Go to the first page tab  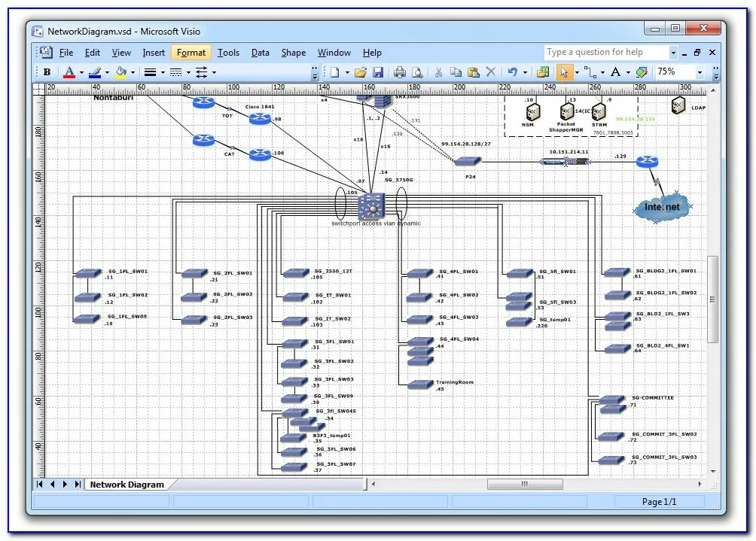40,484
